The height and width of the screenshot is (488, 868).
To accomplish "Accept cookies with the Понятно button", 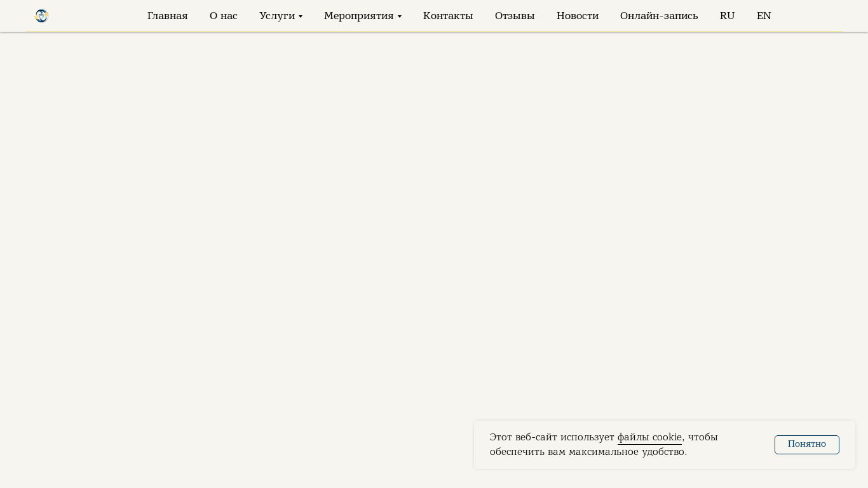I will [807, 445].
